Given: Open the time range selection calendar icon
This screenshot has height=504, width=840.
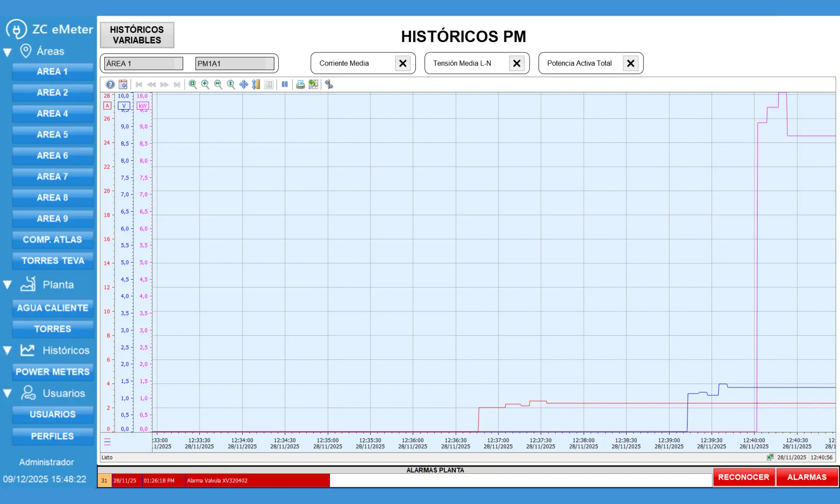Looking at the screenshot, I should pyautogui.click(x=123, y=84).
